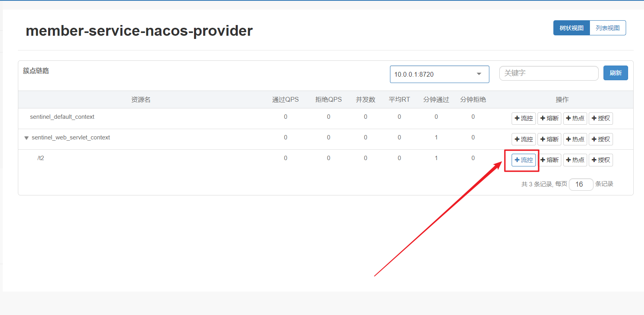
Task: Add authorization rule for /t2 resource
Action: pos(601,160)
